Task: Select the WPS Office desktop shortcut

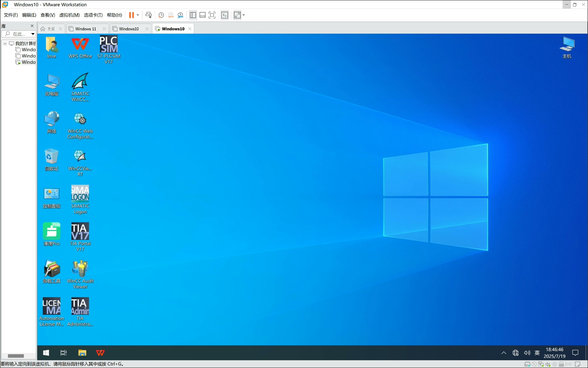Action: 80,48
